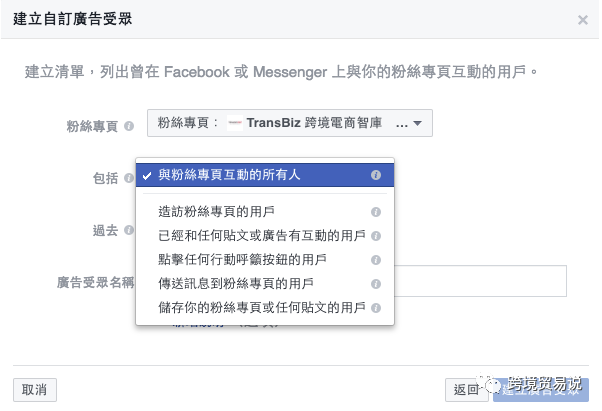Choose 造訪粉絲專頁的用戶 option
The width and height of the screenshot is (602, 411).
pos(265,212)
